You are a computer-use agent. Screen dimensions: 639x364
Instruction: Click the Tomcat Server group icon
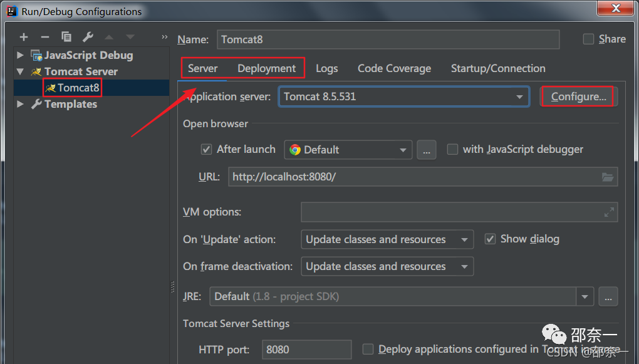pos(37,72)
